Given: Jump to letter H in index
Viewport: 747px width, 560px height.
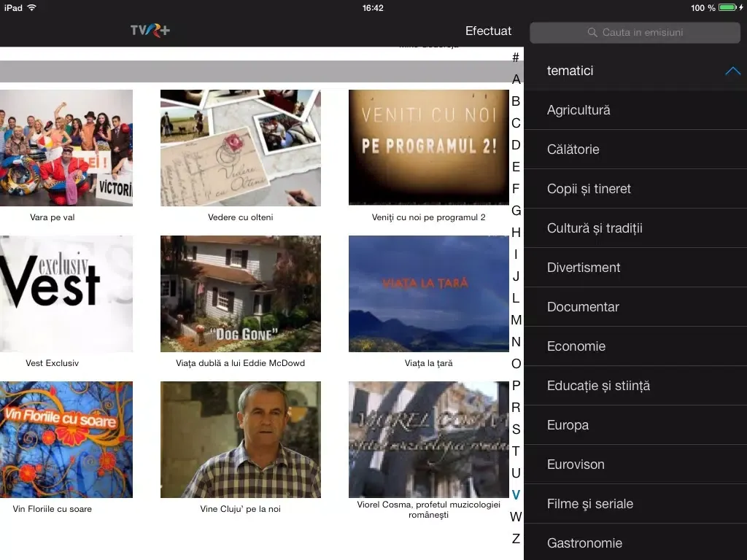Looking at the screenshot, I should pos(516,233).
